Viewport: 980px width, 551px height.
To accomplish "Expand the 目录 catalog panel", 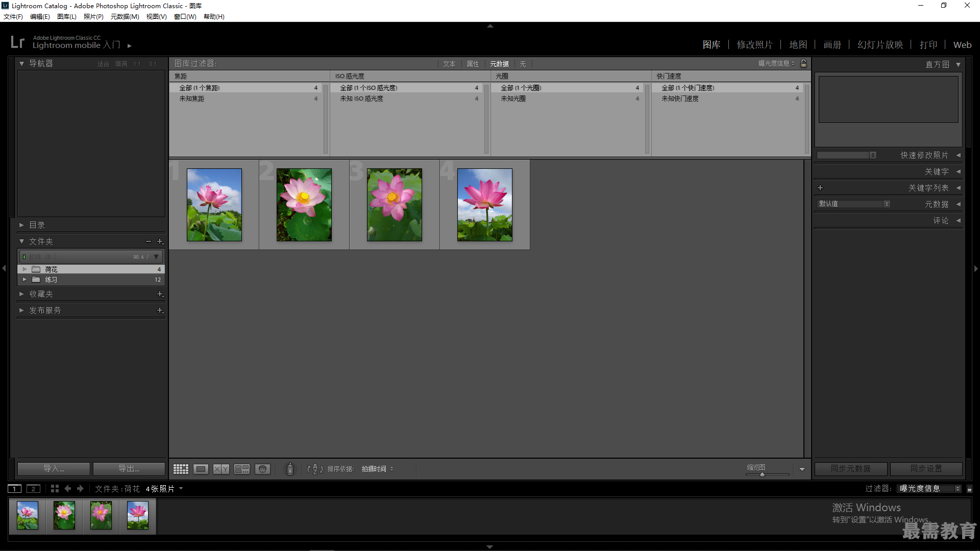I will coord(21,225).
